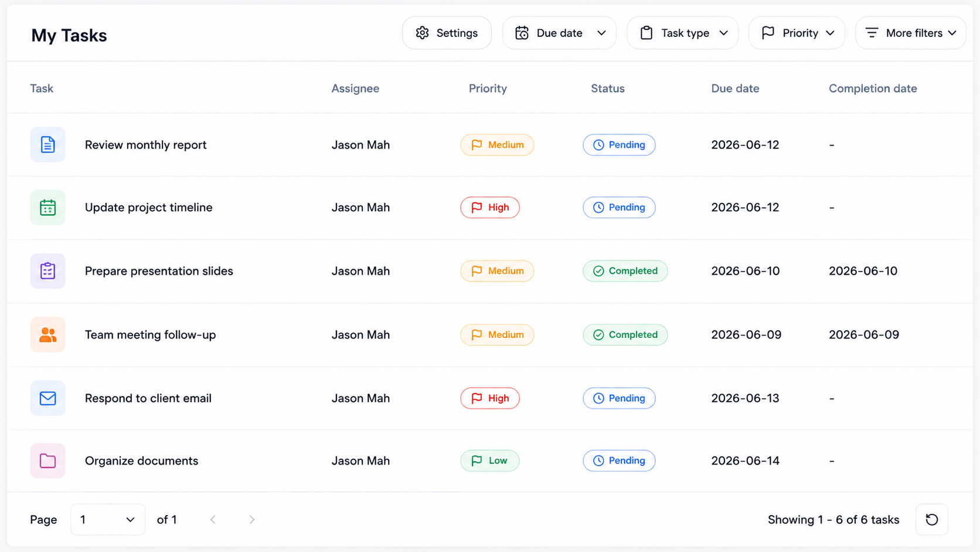Click the Due date column header
Screen dimensions: 980x552
735,89
